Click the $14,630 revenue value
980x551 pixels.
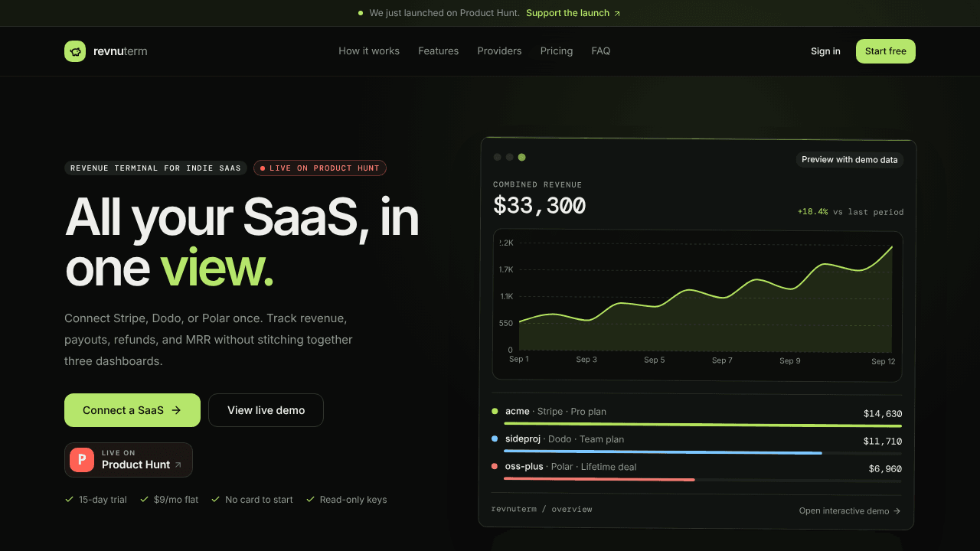pos(883,413)
